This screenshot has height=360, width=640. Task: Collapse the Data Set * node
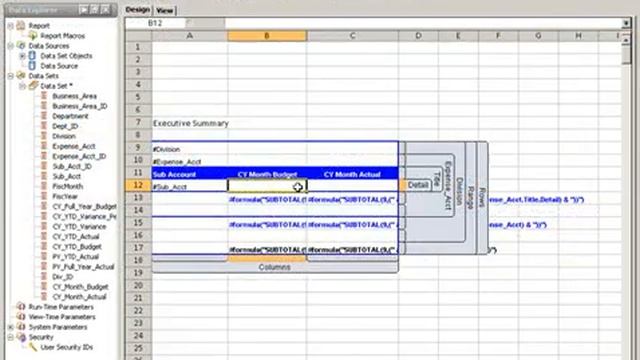click(x=22, y=86)
